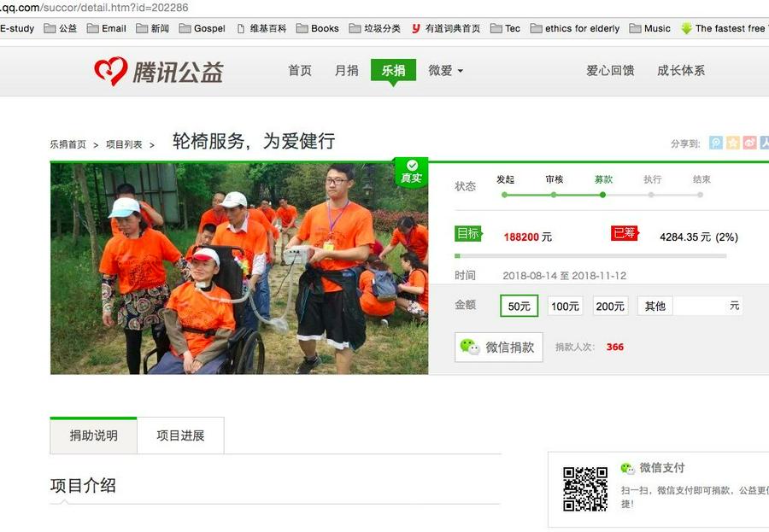Choose the 200元 donation amount
Viewport: 769px width, 532px height.
(x=610, y=306)
